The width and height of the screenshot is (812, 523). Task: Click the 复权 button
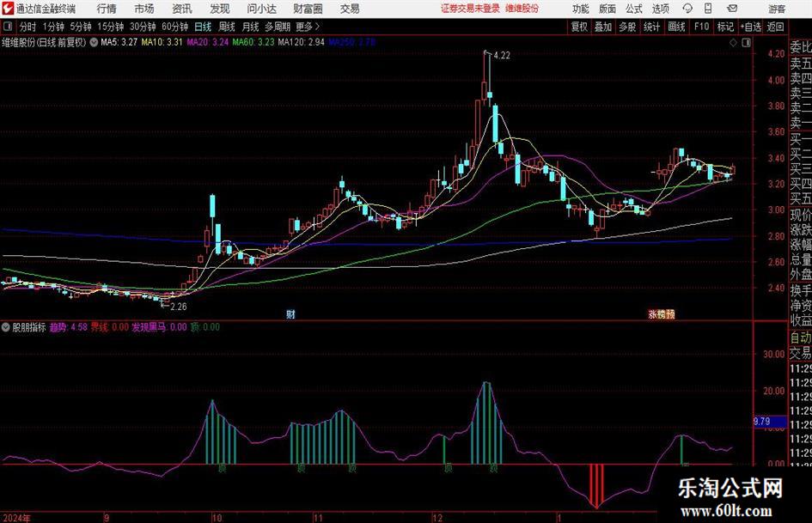pyautogui.click(x=579, y=27)
